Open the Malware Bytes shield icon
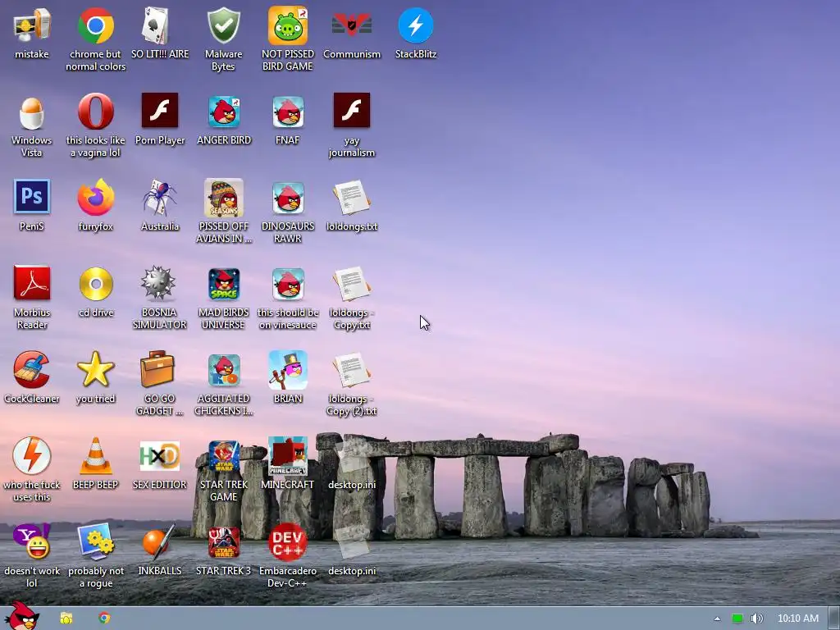Viewport: 840px width, 630px height. (x=223, y=39)
